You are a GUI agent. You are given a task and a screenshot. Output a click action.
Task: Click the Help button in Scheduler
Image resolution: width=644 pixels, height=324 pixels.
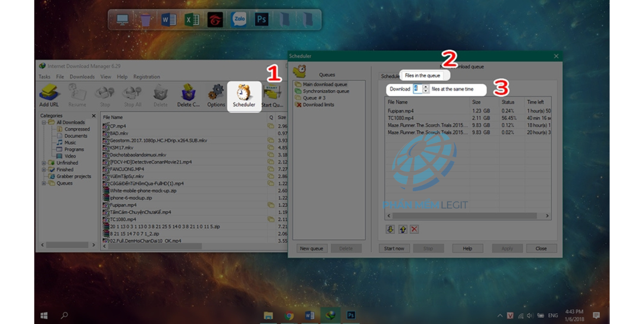(x=467, y=248)
